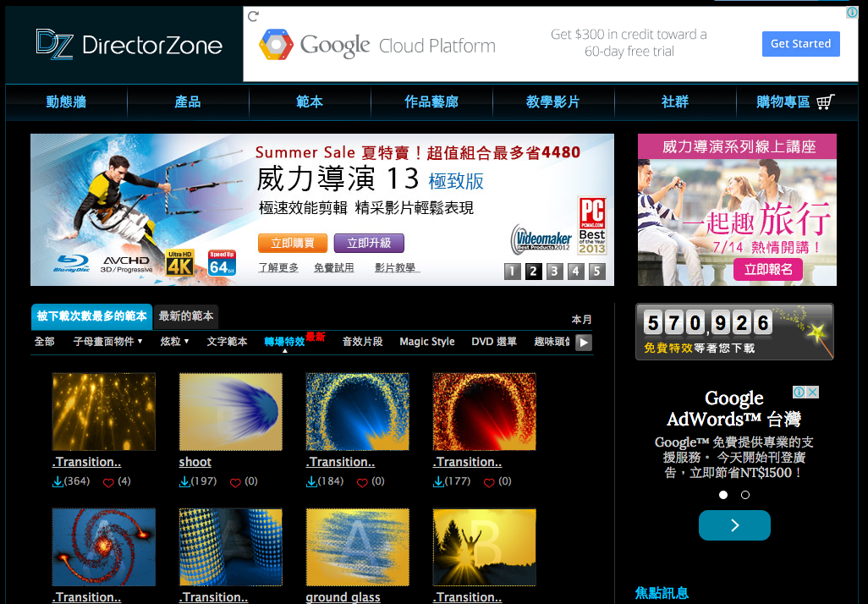The height and width of the screenshot is (604, 868).
Task: Open the ground glass template link
Action: click(343, 597)
